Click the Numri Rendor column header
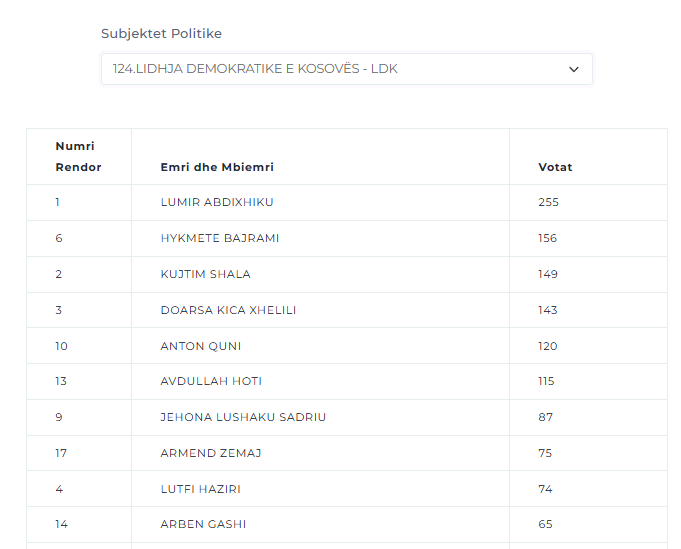This screenshot has height=549, width=681. [79, 156]
